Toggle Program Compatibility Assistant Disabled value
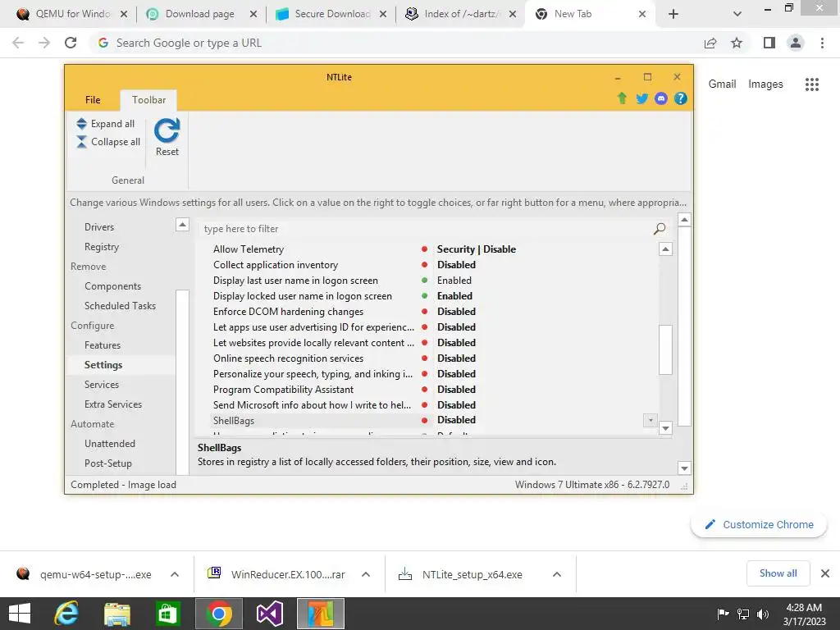This screenshot has height=630, width=840. click(x=456, y=390)
